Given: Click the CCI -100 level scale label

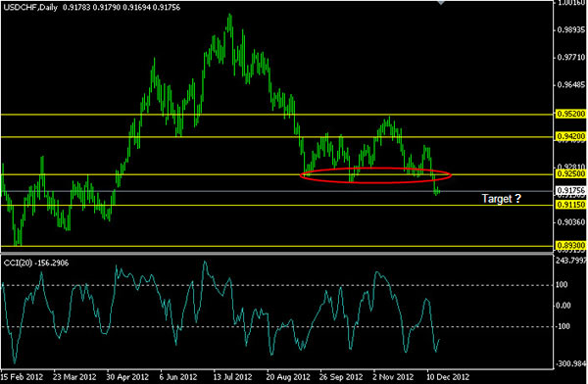Looking at the screenshot, I should click(563, 326).
